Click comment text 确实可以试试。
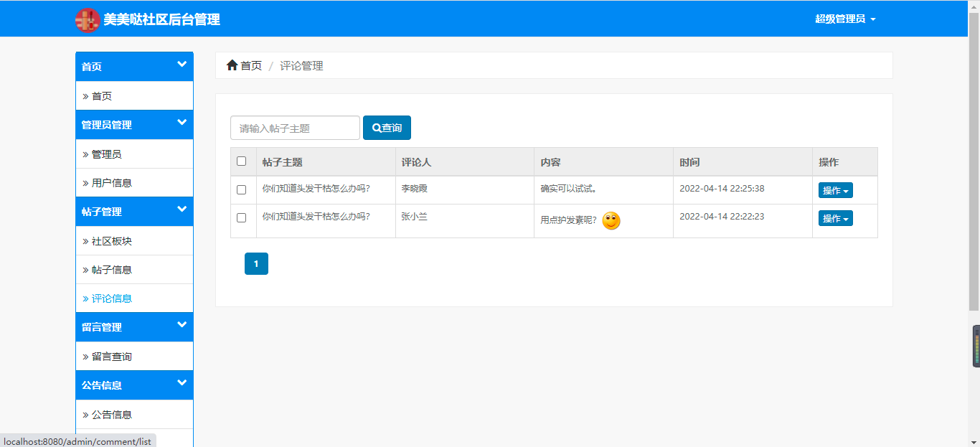This screenshot has height=447, width=980. pyautogui.click(x=569, y=189)
